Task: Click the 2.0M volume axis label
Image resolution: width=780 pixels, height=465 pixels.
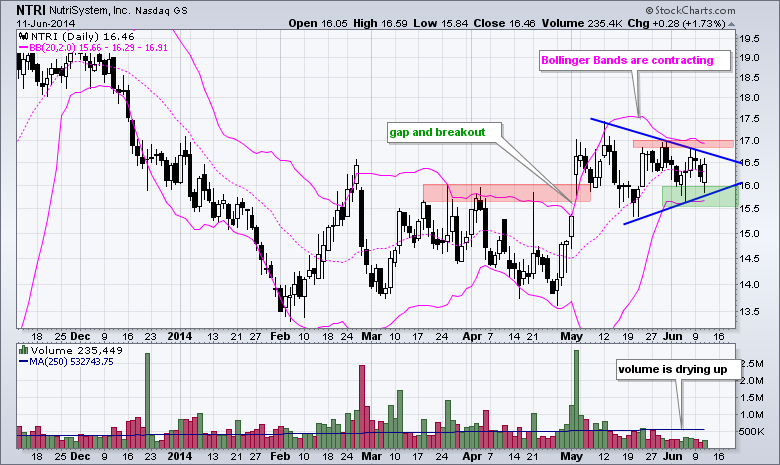Action: [x=752, y=380]
